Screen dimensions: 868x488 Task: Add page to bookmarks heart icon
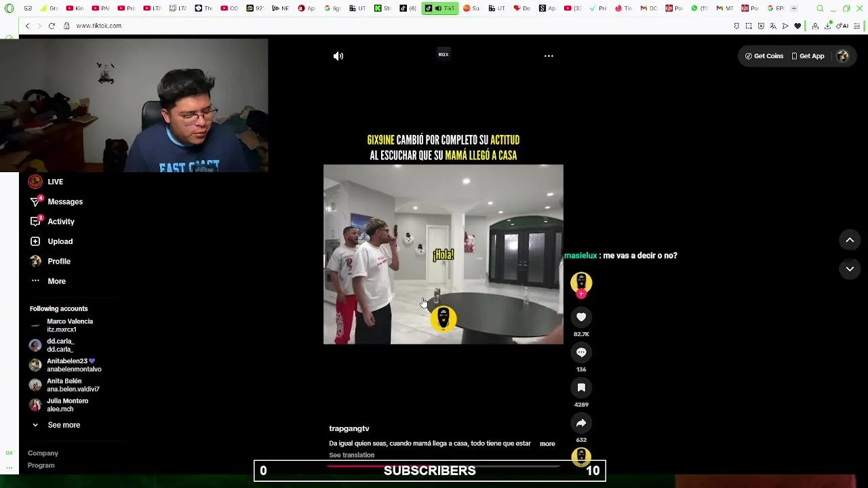797,26
